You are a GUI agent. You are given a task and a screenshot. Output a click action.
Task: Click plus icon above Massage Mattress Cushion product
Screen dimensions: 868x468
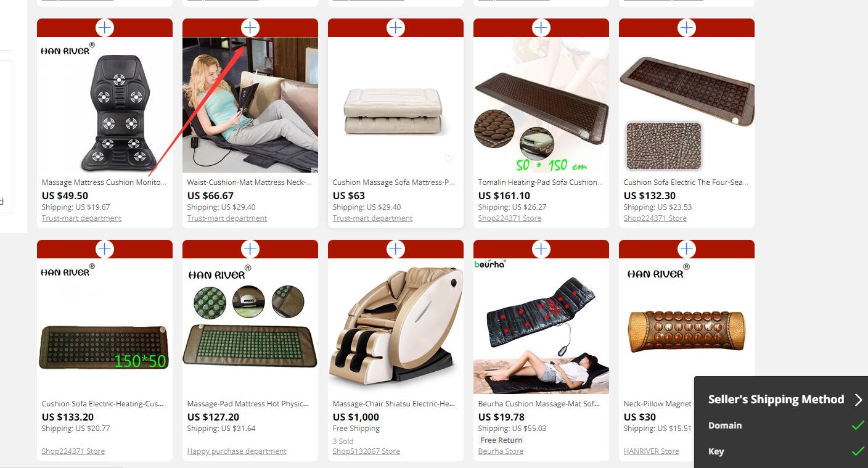pos(105,27)
